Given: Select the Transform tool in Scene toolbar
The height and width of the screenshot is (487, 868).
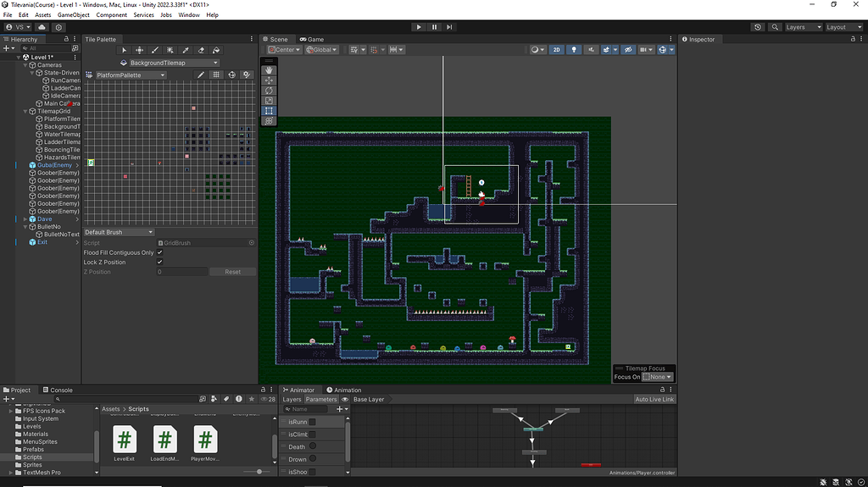Looking at the screenshot, I should point(269,120).
